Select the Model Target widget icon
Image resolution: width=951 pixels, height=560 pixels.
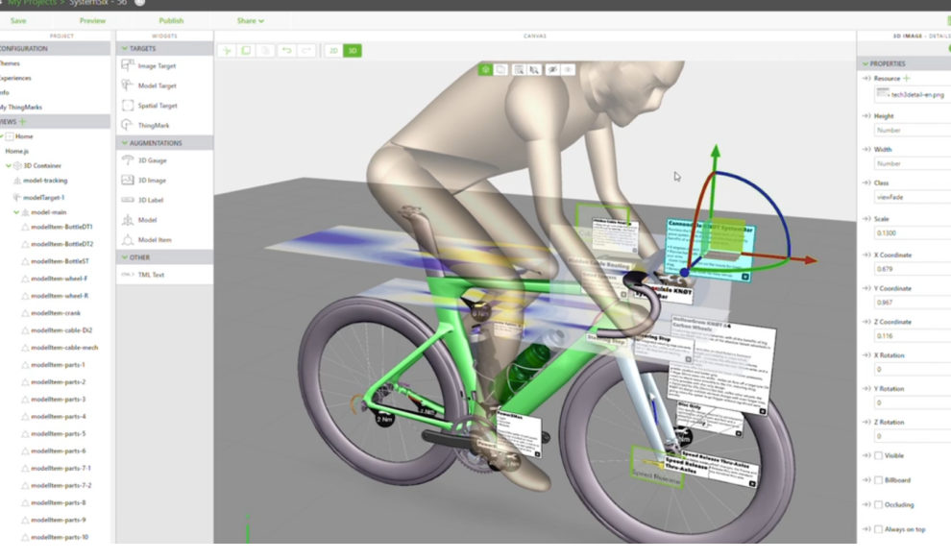coord(128,85)
